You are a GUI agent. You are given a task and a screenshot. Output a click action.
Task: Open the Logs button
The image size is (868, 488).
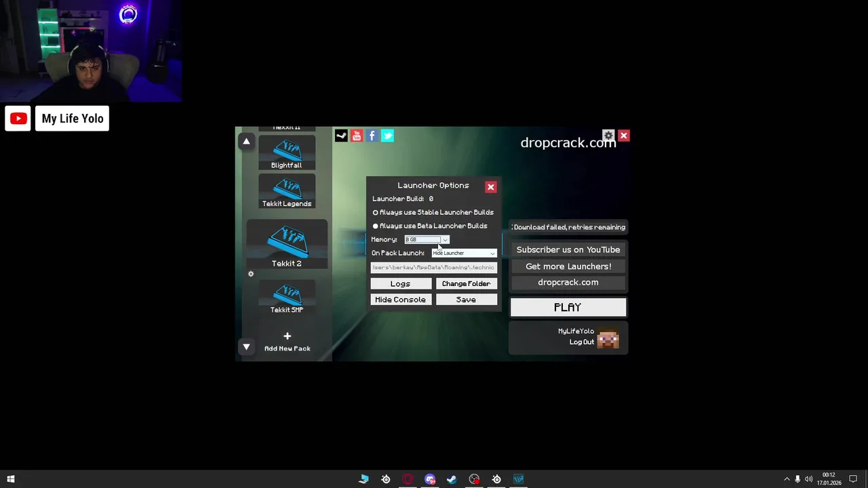(400, 283)
